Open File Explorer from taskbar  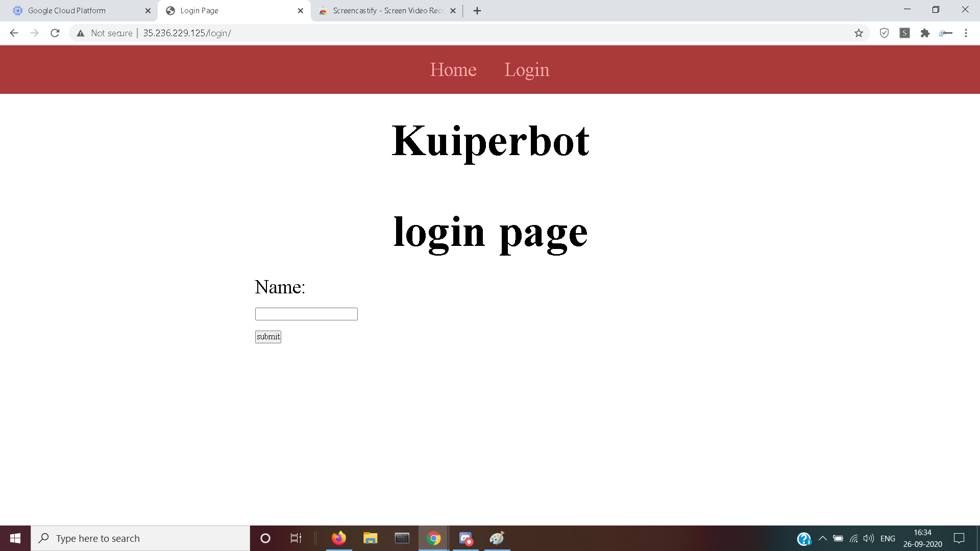(370, 538)
